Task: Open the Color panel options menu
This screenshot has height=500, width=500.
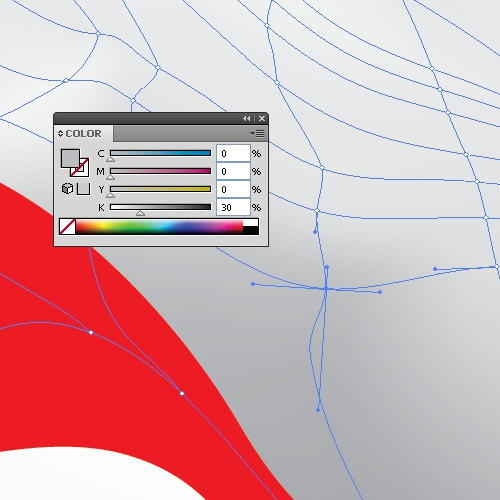Action: point(257,134)
